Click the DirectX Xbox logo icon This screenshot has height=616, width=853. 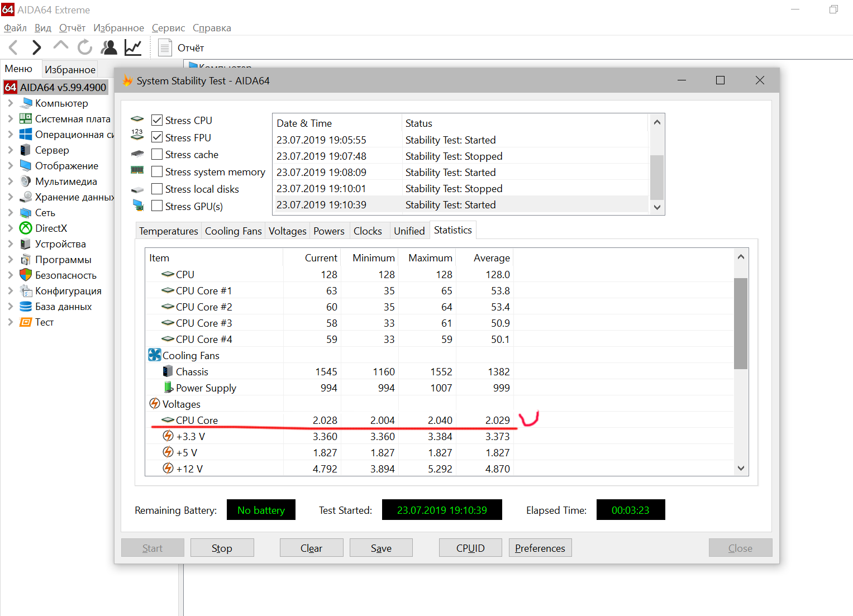click(26, 228)
